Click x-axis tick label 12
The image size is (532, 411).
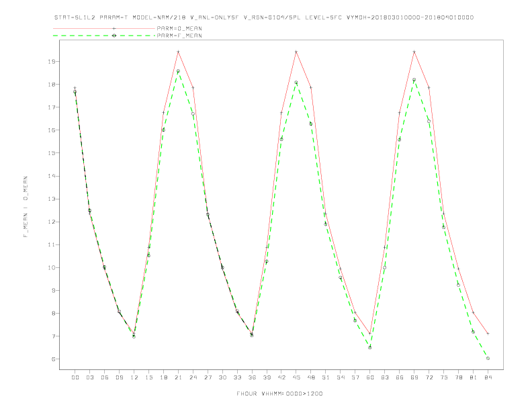click(x=134, y=377)
